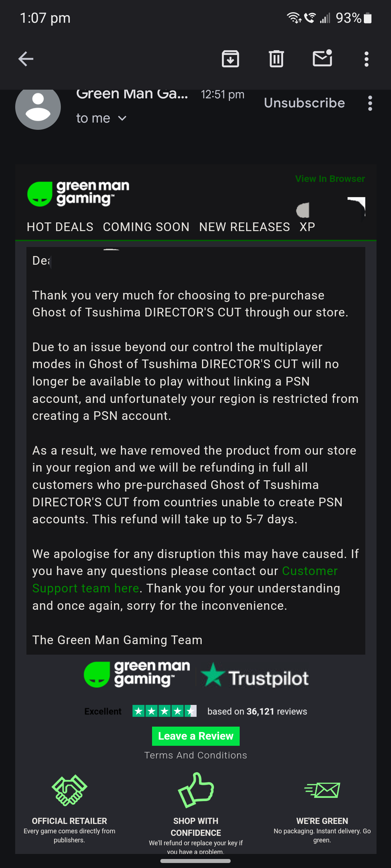Screen dimensions: 391x868
Task: Open the XP menu item
Action: click(307, 227)
